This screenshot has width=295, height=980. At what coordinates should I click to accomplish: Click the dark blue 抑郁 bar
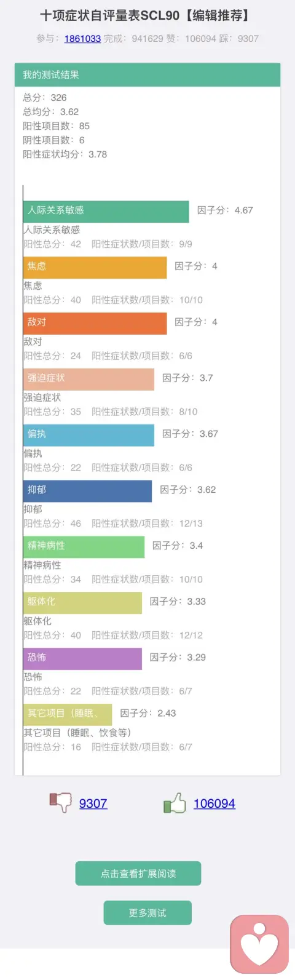coord(88,491)
